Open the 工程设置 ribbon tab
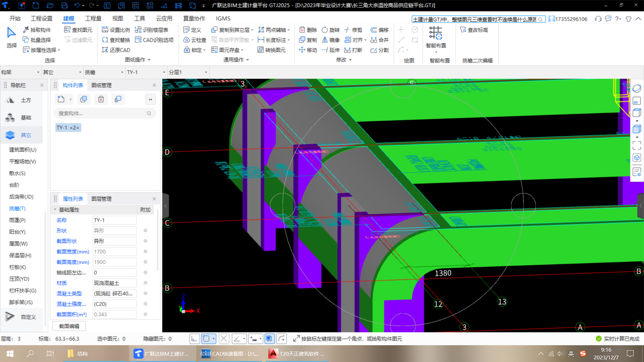Image resolution: width=644 pixels, height=362 pixels. coord(42,18)
